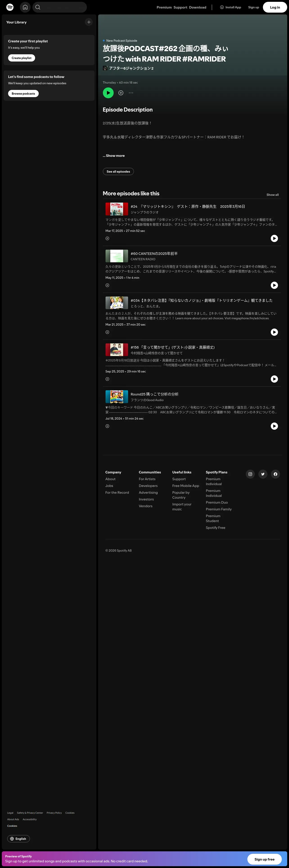This screenshot has width=289, height=868.
Task: Click plus icon in Your Library
Action: [x=89, y=22]
